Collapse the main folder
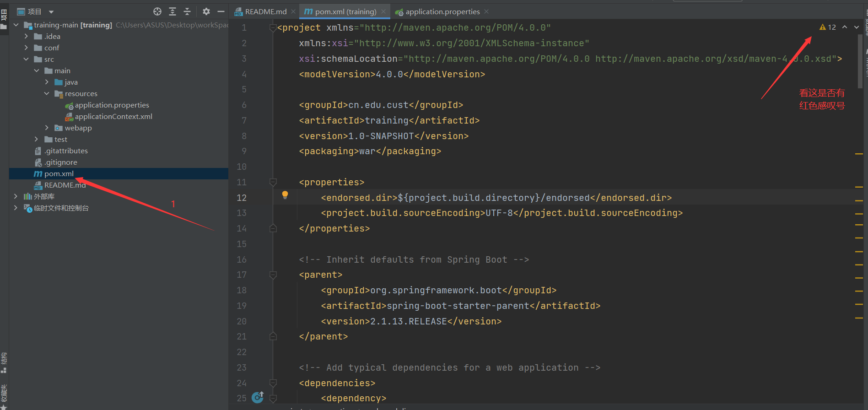The image size is (868, 410). (x=37, y=70)
